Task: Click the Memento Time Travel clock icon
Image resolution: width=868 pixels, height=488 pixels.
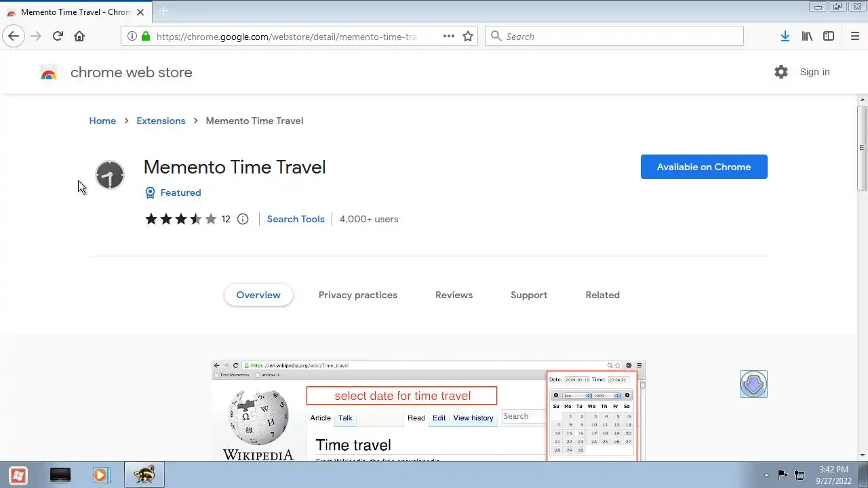Action: pyautogui.click(x=110, y=175)
